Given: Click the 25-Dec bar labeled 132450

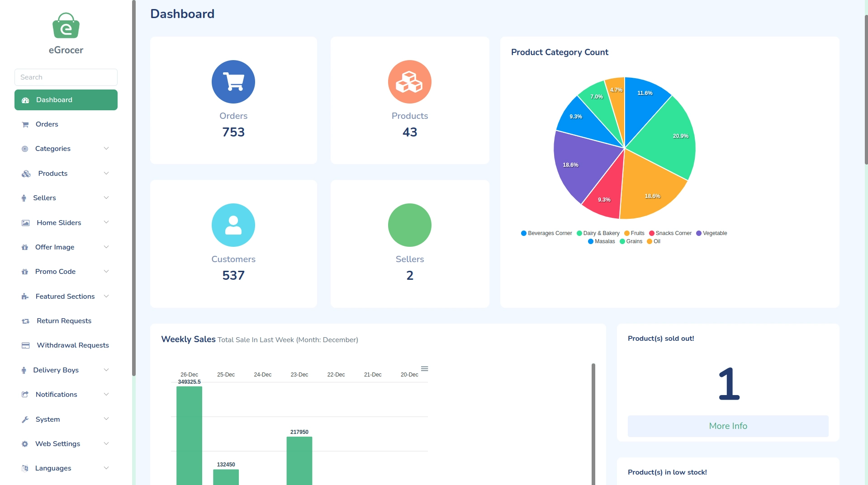Looking at the screenshot, I should click(x=226, y=477).
